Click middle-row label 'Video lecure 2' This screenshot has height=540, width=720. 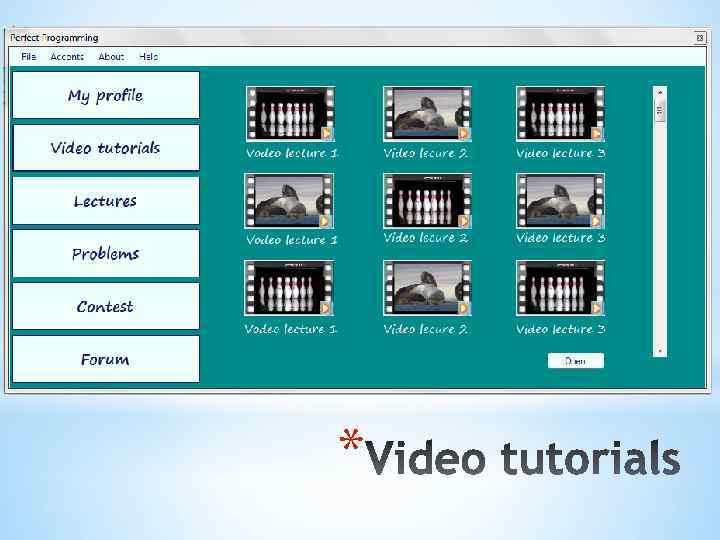(x=426, y=238)
